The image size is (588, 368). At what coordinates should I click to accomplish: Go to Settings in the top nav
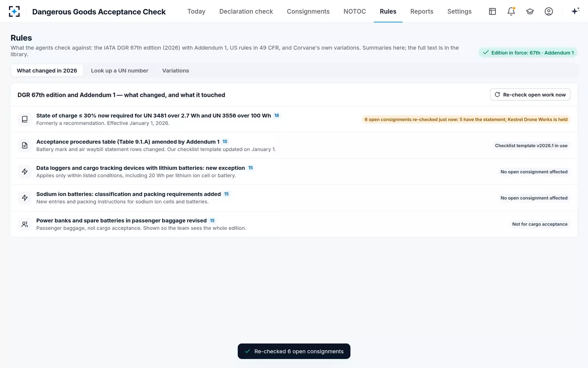[459, 11]
